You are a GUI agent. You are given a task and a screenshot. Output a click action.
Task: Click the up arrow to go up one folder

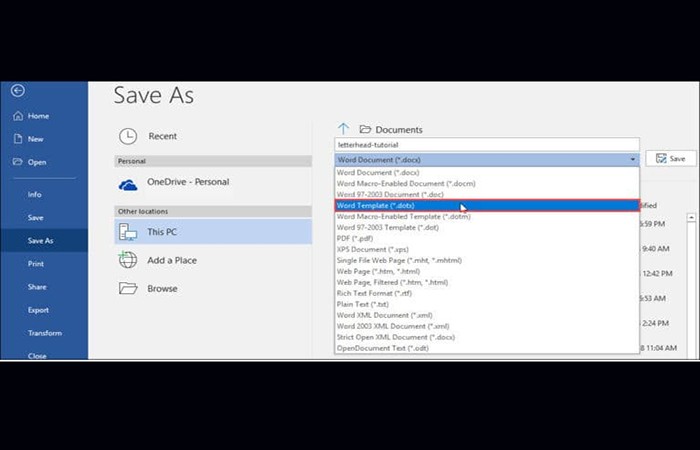pyautogui.click(x=343, y=129)
